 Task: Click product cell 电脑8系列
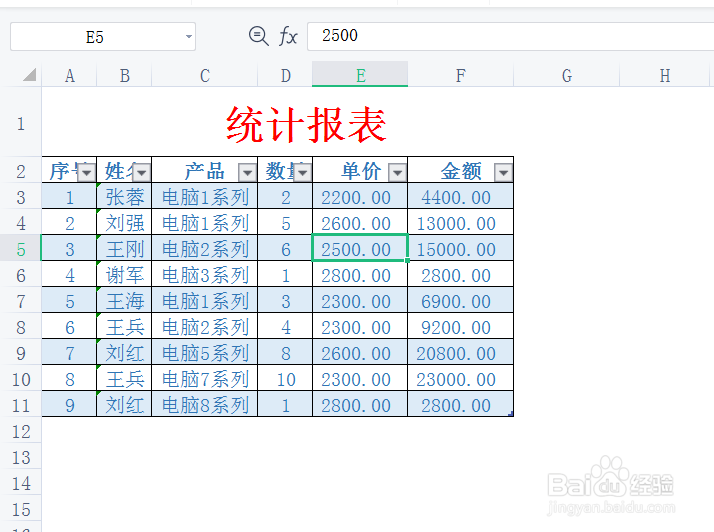coord(205,405)
